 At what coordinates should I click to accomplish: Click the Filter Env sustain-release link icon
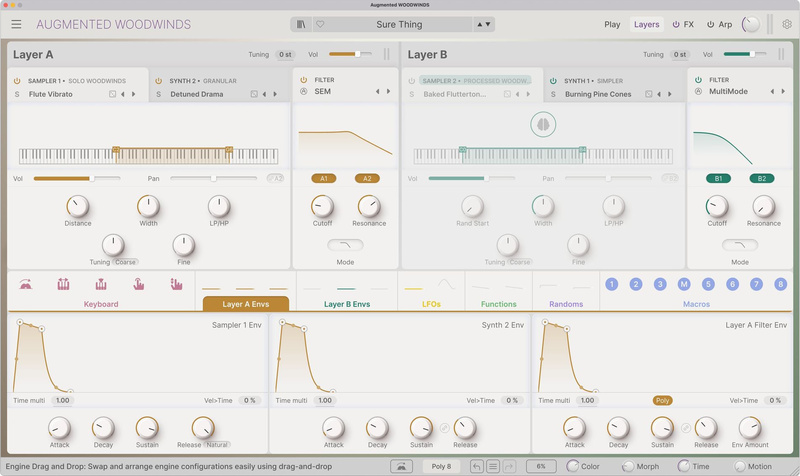[x=685, y=428]
